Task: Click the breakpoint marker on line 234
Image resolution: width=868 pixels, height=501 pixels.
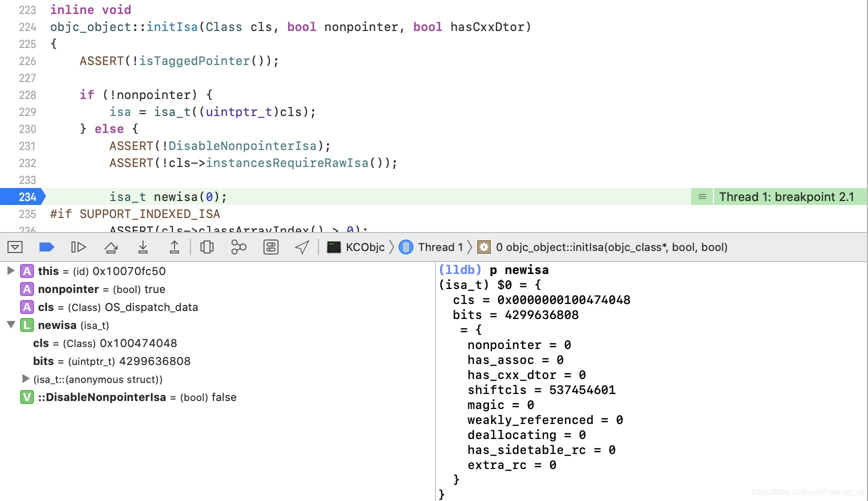Action: click(22, 197)
